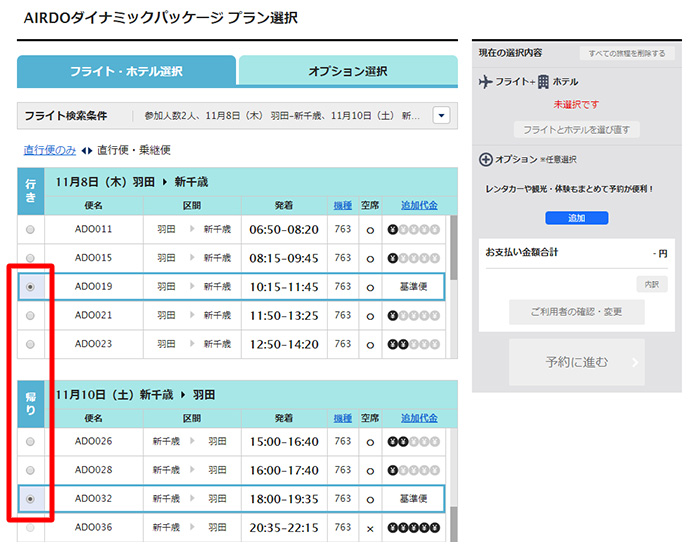Viewport: 700px width, 554px height.
Task: Select the ADO036 return flight radio button
Action: click(x=30, y=528)
